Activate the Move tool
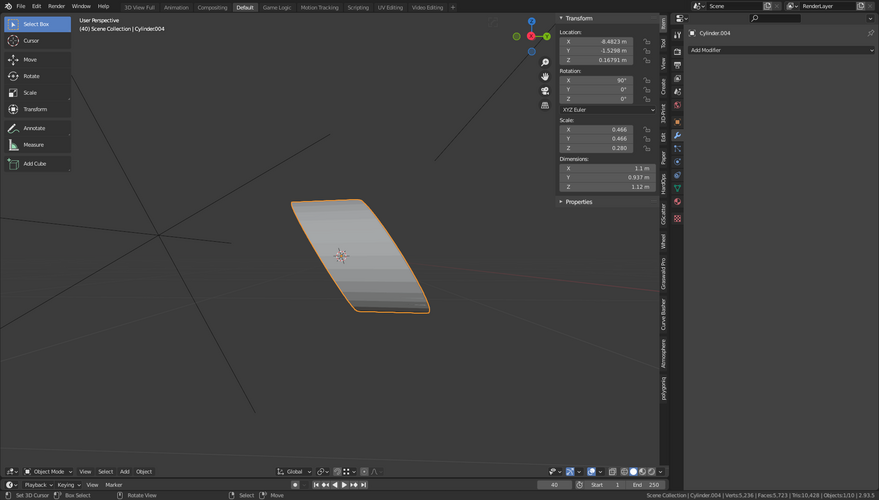The height and width of the screenshot is (500, 879). (38, 59)
